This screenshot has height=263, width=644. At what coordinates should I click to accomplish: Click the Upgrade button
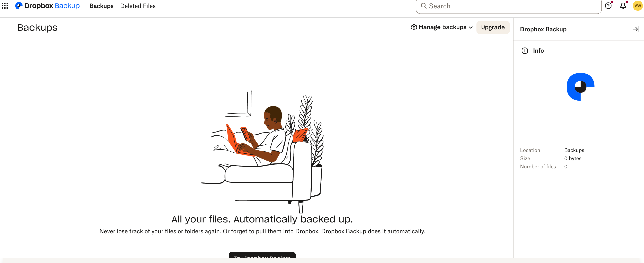493,27
